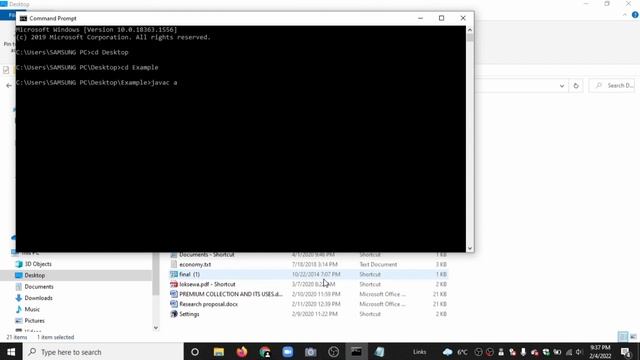Screen dimensions: 640x360
Task: Open the Windows Start menu
Action: coord(11,352)
